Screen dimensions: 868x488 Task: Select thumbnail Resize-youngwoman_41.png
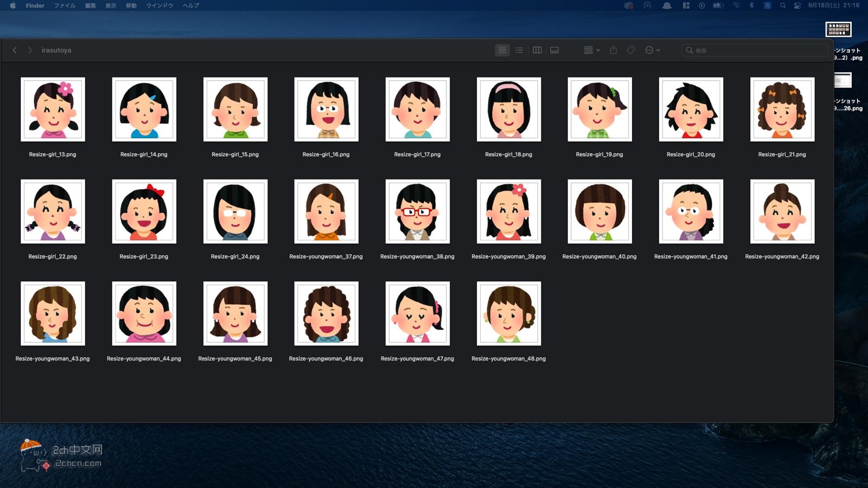click(x=691, y=211)
